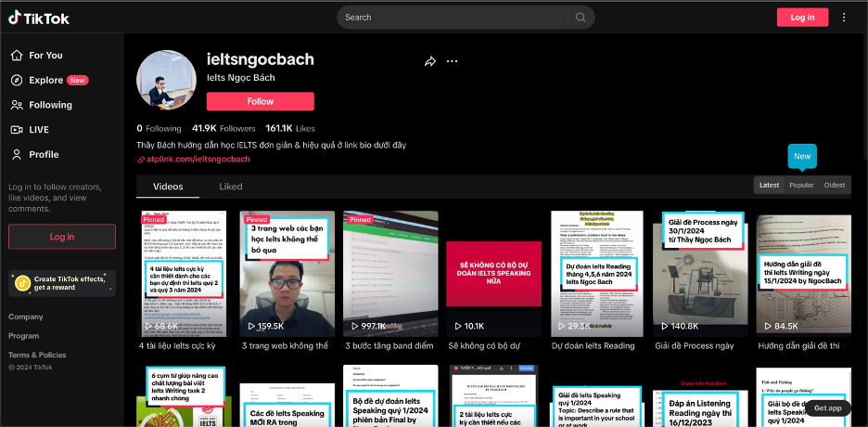Screen dimensions: 868x427
Task: Sort videos by Oldest
Action: coord(835,185)
